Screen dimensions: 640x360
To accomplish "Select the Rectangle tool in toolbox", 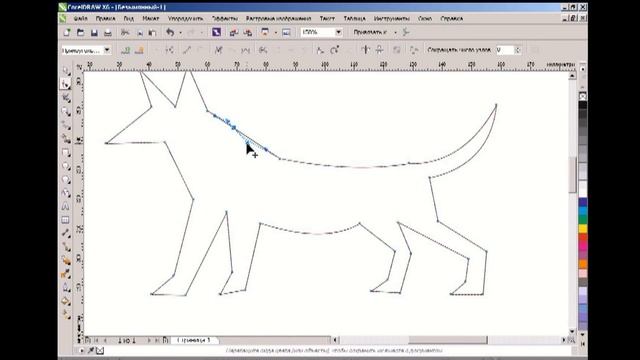I will [x=66, y=153].
